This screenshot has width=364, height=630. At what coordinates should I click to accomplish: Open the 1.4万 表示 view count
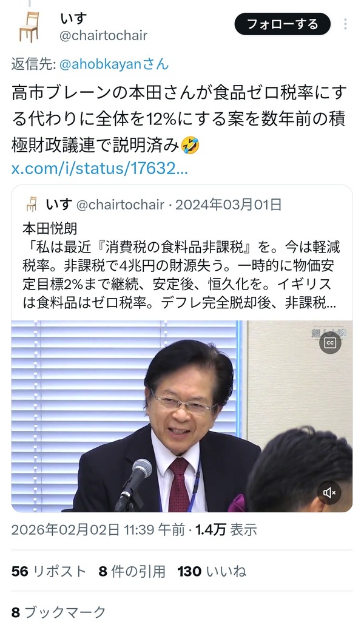[x=226, y=530]
